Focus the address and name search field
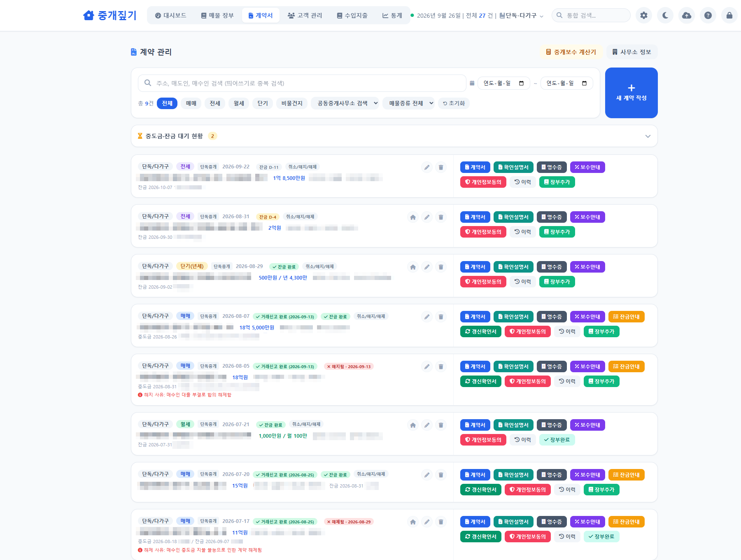Image resolution: width=741 pixels, height=560 pixels. pos(302,83)
